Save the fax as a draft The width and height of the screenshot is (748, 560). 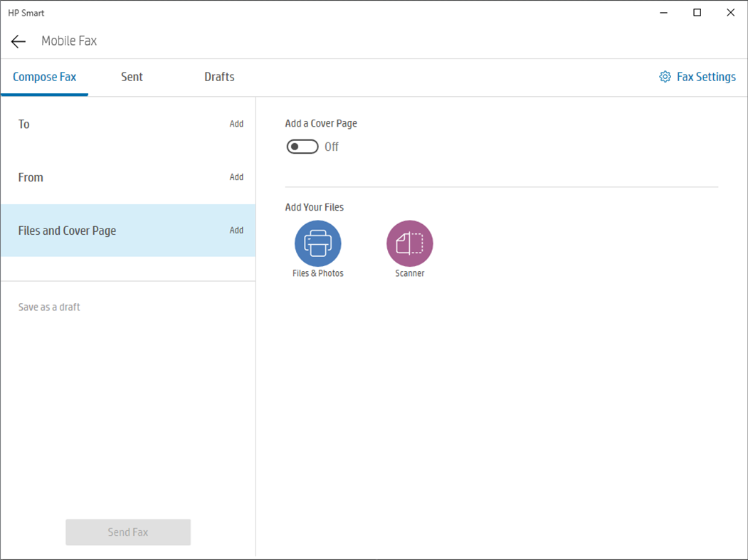[x=48, y=307]
